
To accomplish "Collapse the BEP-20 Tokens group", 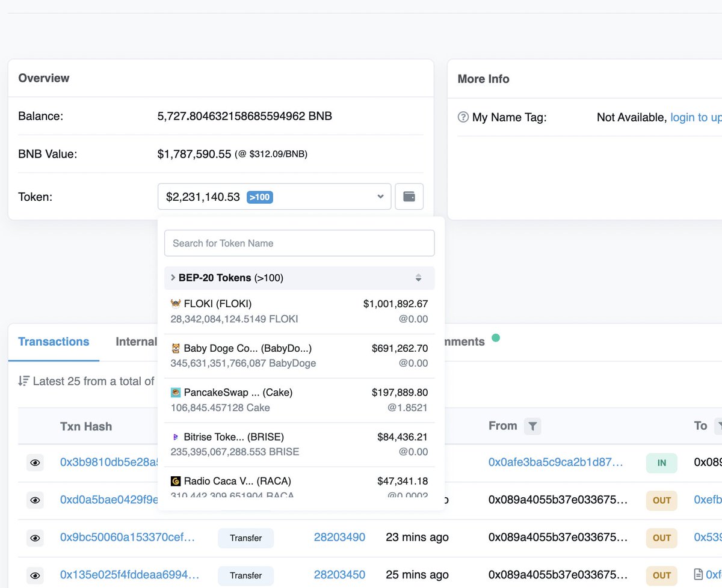I will tap(300, 278).
